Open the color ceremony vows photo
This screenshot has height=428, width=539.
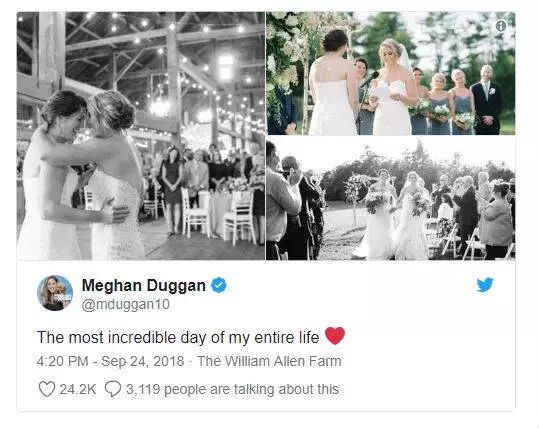coord(391,73)
